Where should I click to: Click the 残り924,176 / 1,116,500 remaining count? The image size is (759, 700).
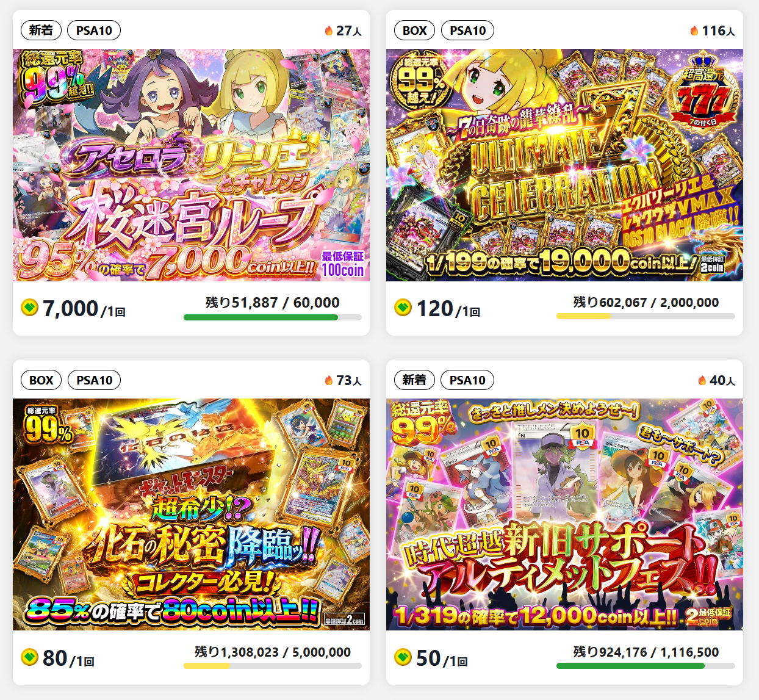point(646,652)
